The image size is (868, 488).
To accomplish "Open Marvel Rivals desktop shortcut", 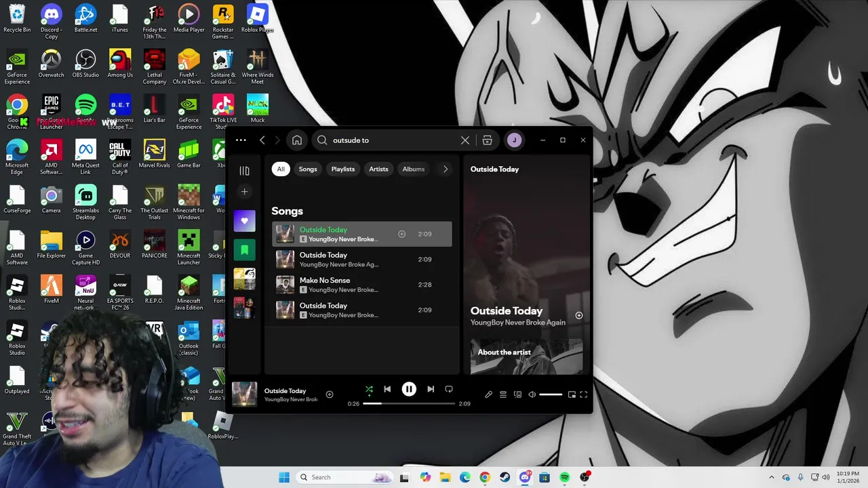I will (x=155, y=154).
